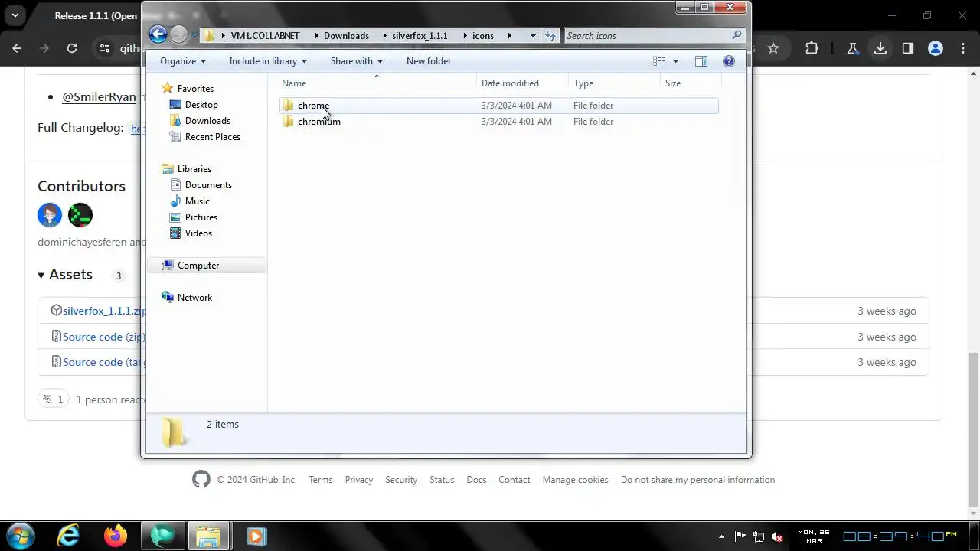The width and height of the screenshot is (980, 551).
Task: Open Recent Places in navigation pane
Action: pyautogui.click(x=212, y=137)
